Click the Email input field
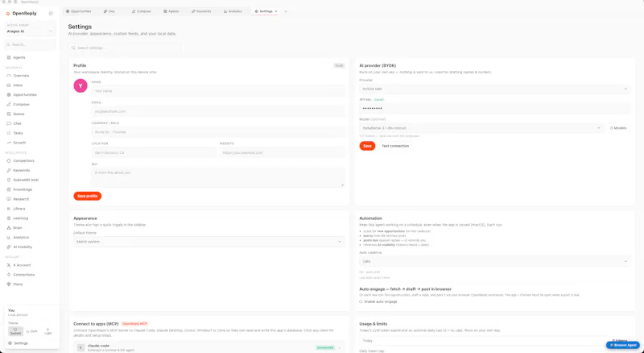 tap(218, 111)
